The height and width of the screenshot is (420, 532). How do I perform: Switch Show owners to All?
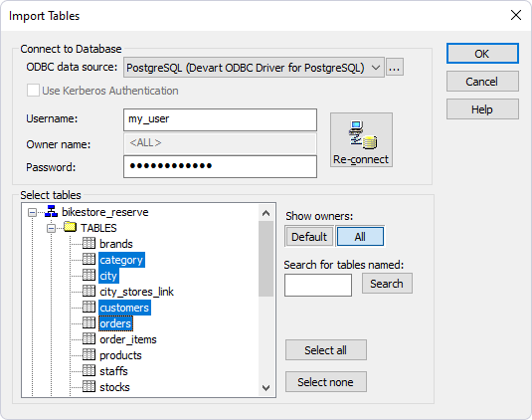click(x=360, y=237)
